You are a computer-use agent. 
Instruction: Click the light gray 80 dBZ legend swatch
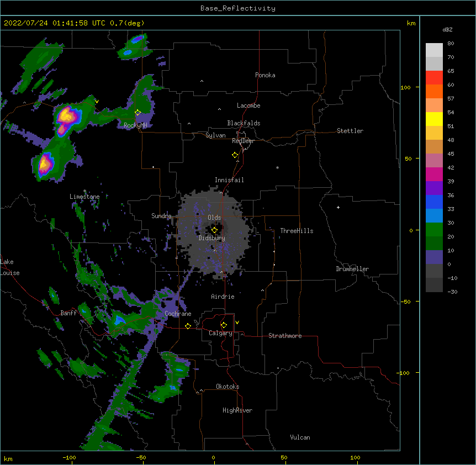(x=434, y=50)
